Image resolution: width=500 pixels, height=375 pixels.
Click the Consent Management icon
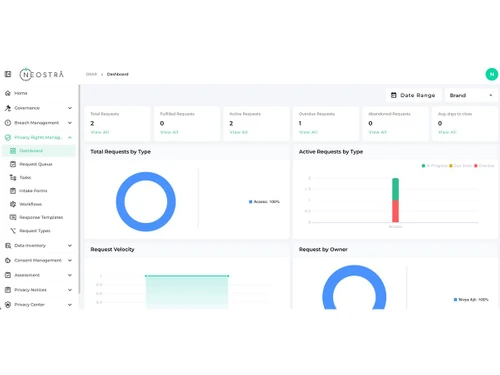pyautogui.click(x=8, y=260)
